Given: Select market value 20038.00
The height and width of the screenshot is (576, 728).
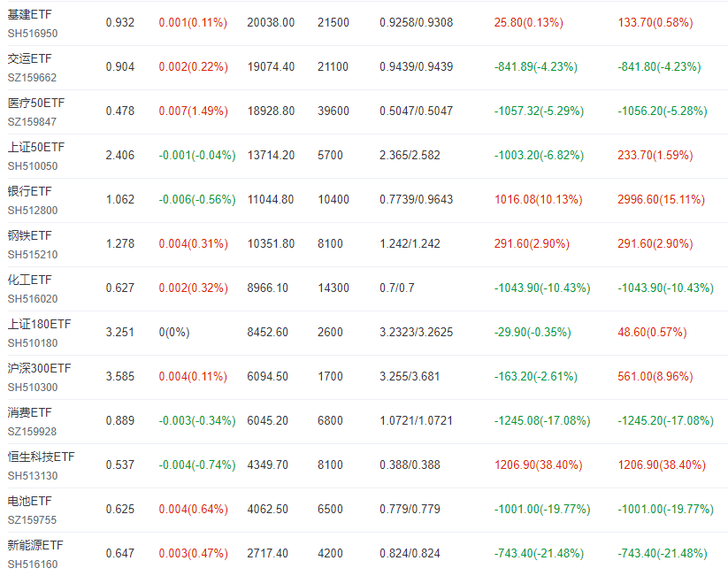Looking at the screenshot, I should 271,22.
